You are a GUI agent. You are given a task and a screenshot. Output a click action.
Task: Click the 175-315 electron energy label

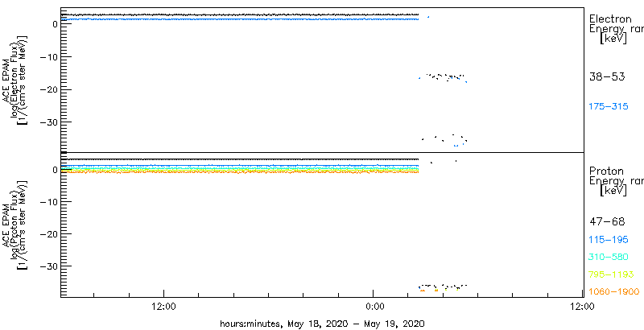coord(609,107)
